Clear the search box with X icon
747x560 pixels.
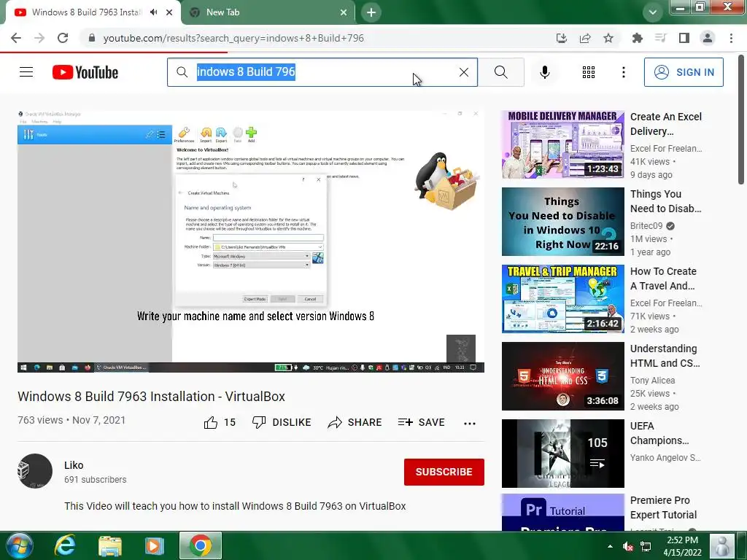463,72
